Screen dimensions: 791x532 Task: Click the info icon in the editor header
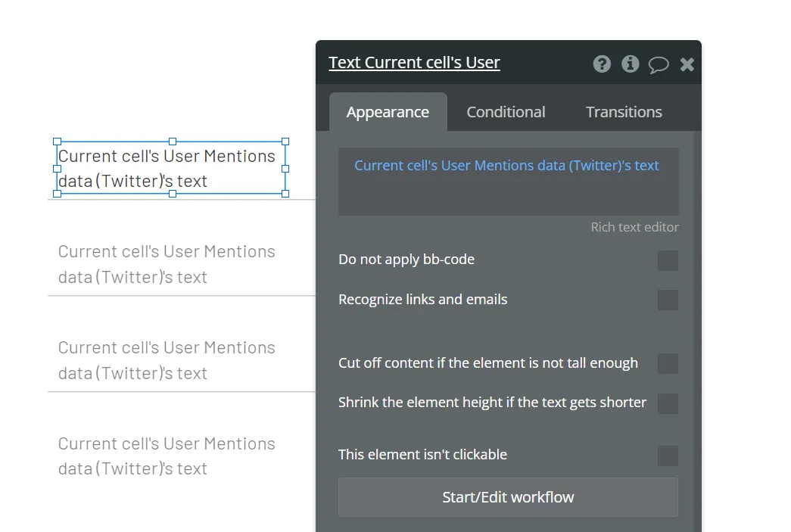[630, 64]
